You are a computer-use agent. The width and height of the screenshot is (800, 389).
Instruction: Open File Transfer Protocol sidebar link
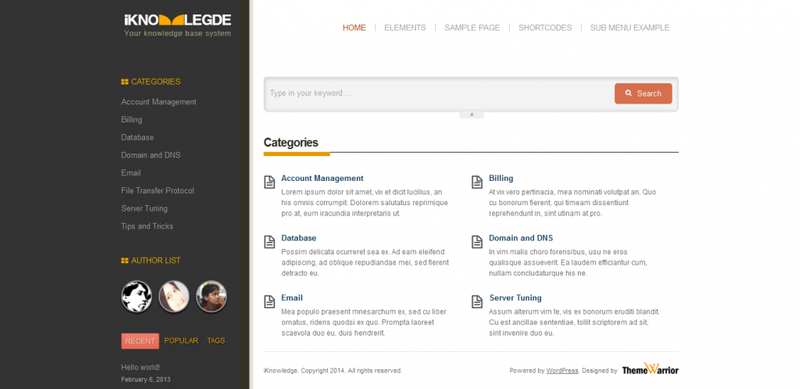click(x=158, y=190)
